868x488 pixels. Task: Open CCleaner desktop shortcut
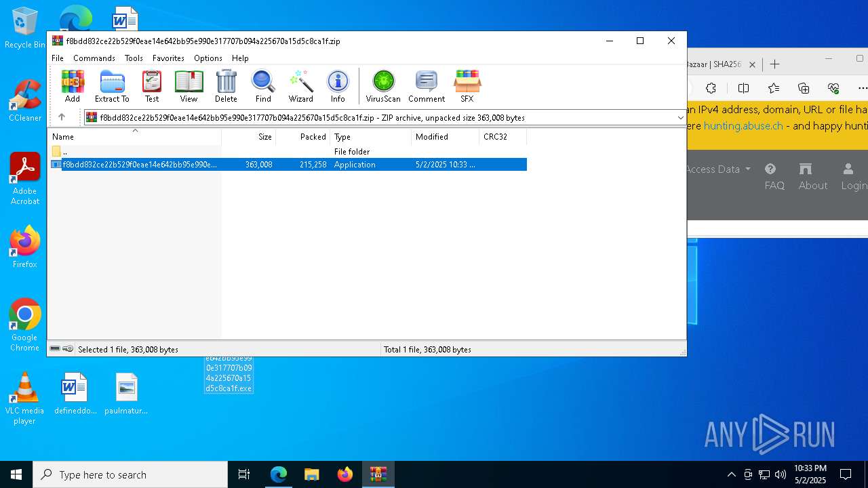click(x=24, y=101)
